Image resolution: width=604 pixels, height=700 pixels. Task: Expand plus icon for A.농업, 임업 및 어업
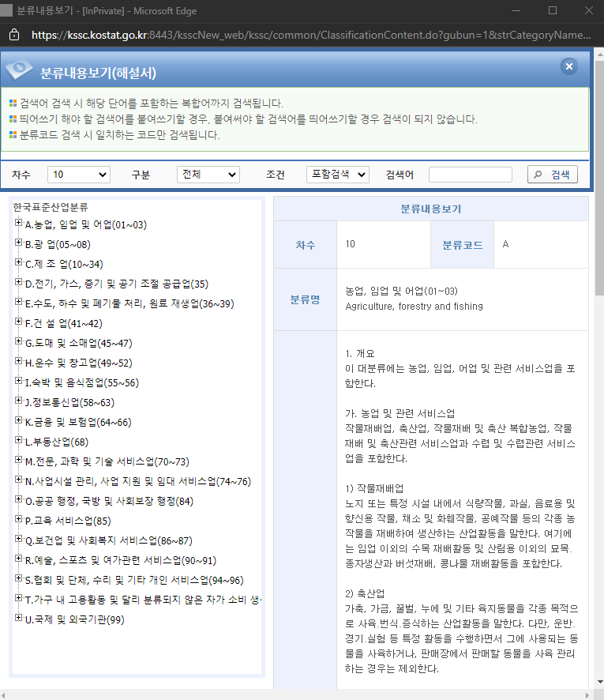(x=18, y=222)
